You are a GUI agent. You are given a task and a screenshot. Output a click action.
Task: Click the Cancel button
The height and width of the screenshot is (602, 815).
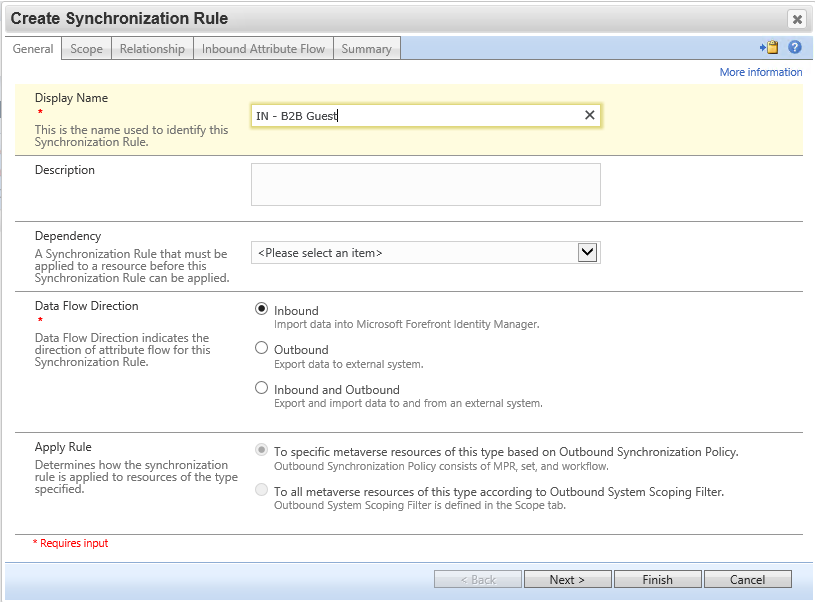(x=747, y=579)
